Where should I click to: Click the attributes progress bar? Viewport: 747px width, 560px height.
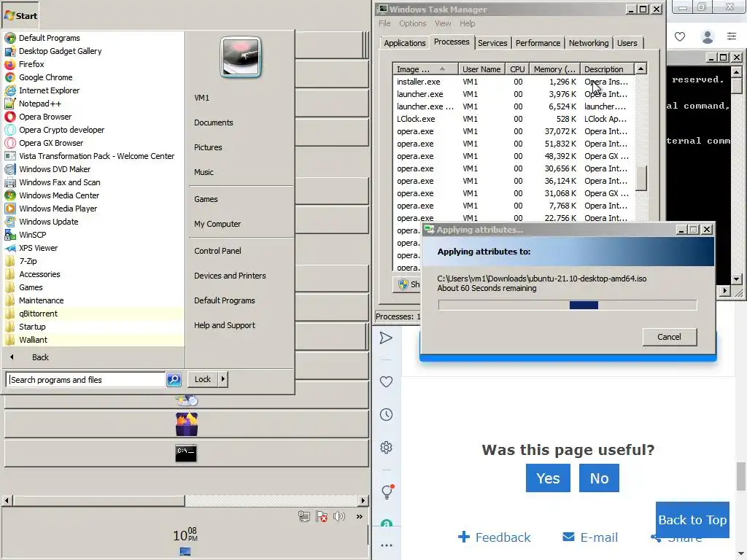click(x=568, y=306)
